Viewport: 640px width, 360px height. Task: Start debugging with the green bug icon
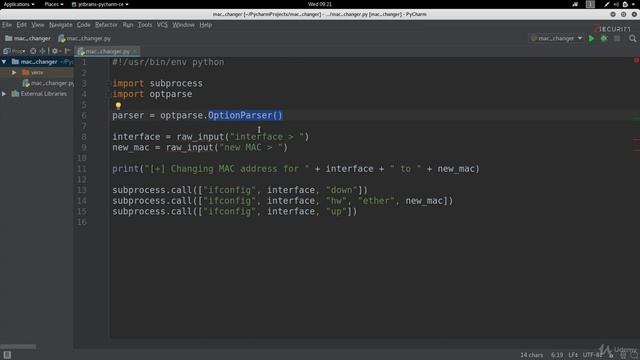(x=604, y=38)
